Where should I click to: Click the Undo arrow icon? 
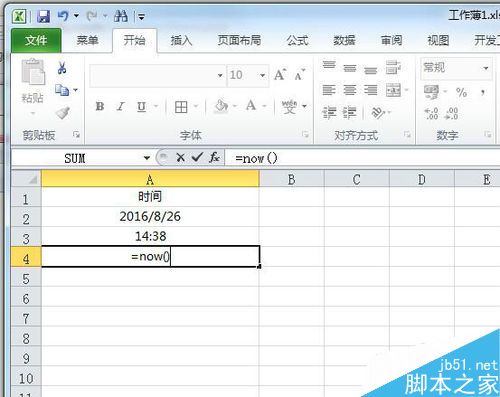point(63,16)
